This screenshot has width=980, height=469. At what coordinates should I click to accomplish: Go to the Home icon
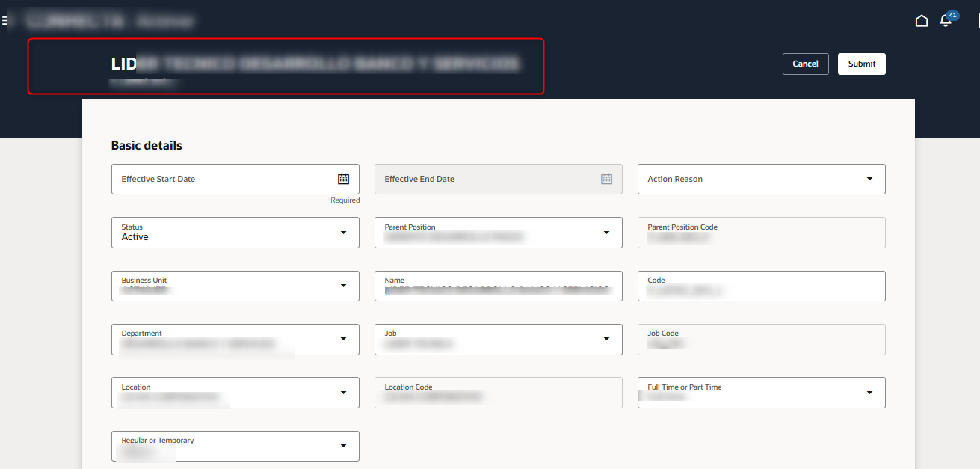coord(922,21)
